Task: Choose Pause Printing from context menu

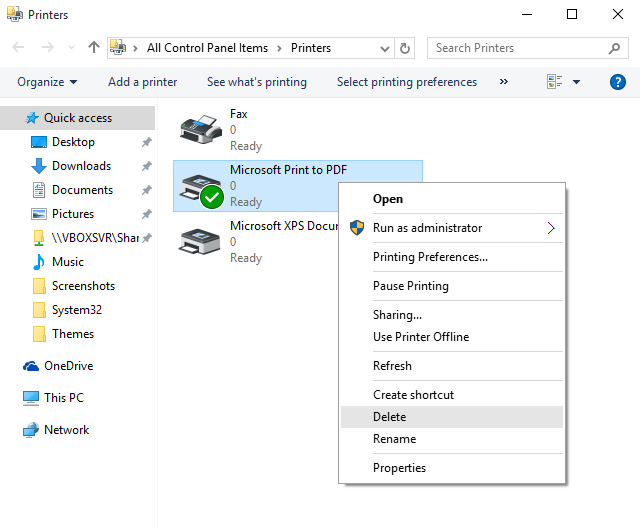Action: point(452,286)
